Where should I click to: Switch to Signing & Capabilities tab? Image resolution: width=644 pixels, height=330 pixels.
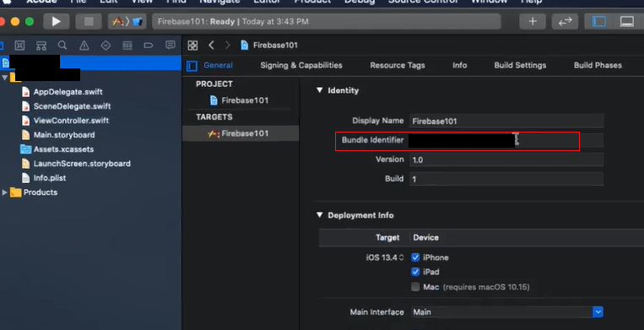coord(301,65)
